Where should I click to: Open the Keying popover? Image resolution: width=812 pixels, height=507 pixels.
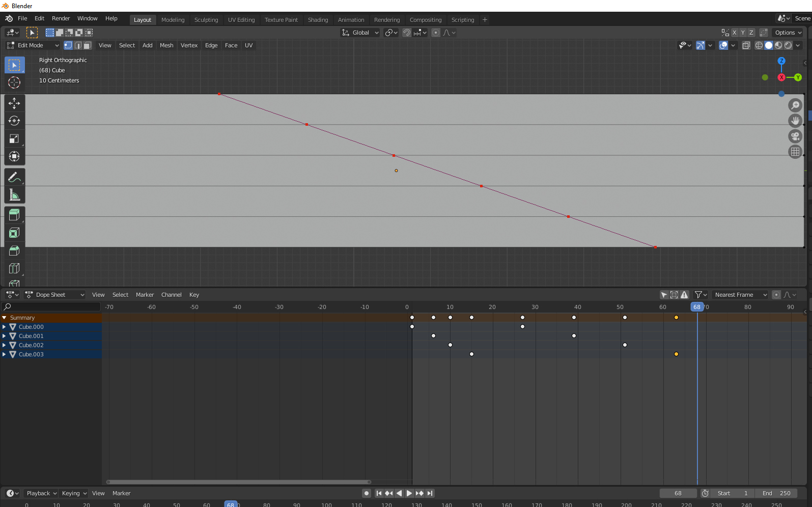[x=74, y=493]
